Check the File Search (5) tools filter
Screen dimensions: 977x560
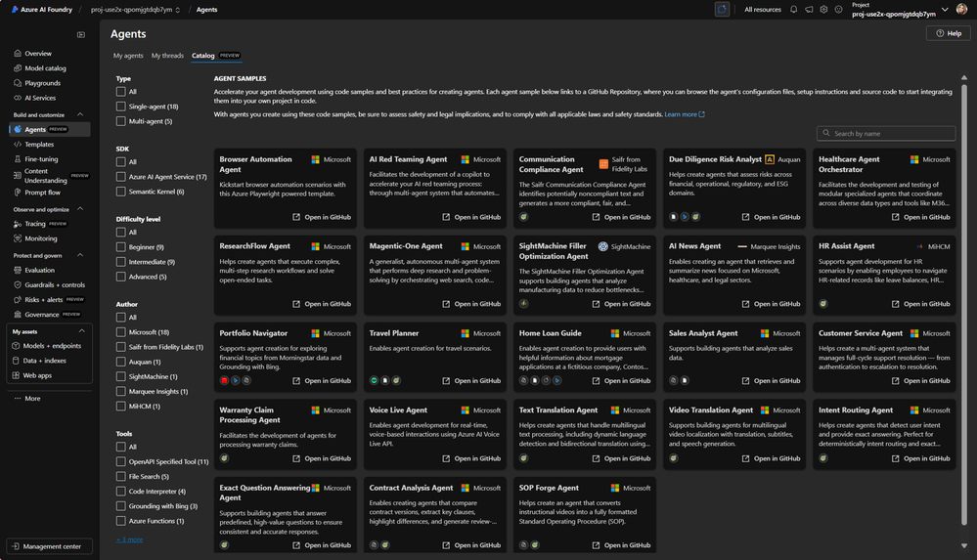coord(121,477)
